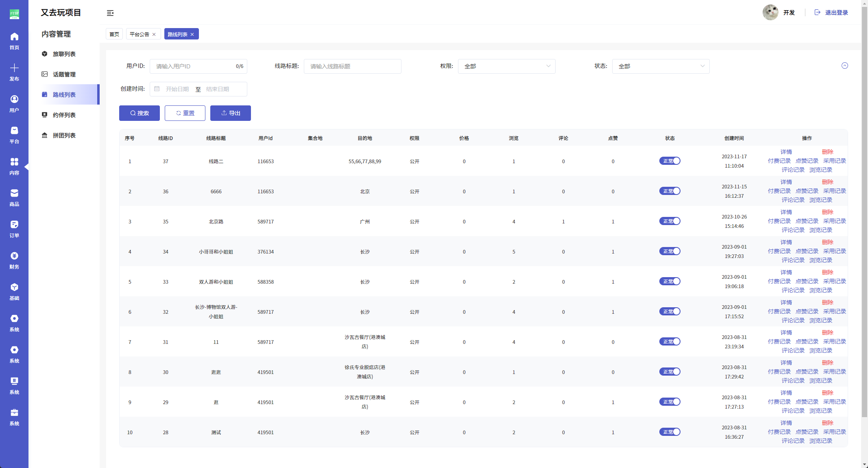
Task: Click the 重置 button
Action: pyautogui.click(x=185, y=113)
